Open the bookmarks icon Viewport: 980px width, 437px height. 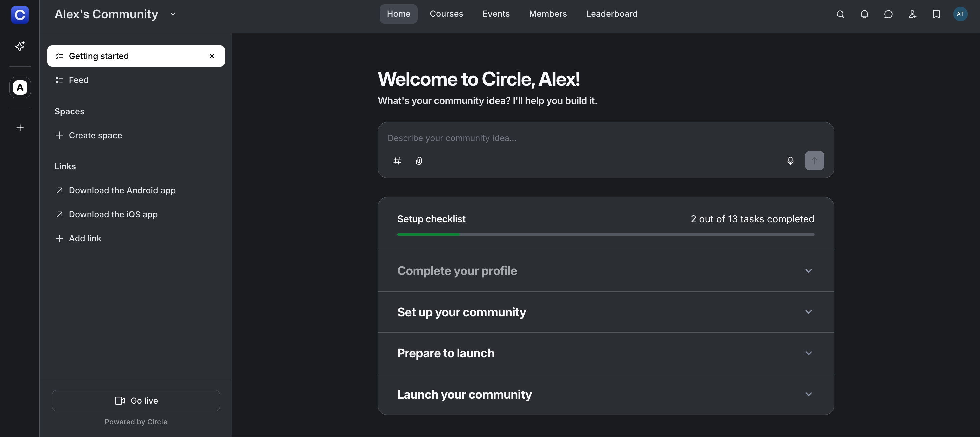click(x=936, y=14)
